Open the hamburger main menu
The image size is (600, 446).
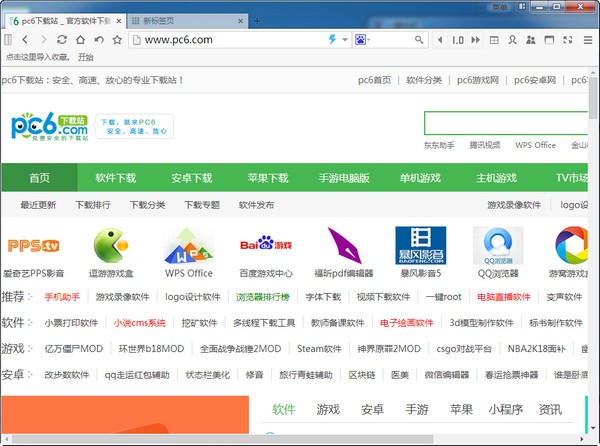(587, 40)
